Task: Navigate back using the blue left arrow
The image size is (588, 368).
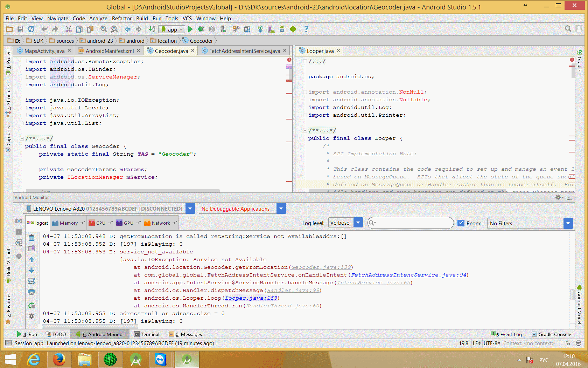Action: [128, 29]
